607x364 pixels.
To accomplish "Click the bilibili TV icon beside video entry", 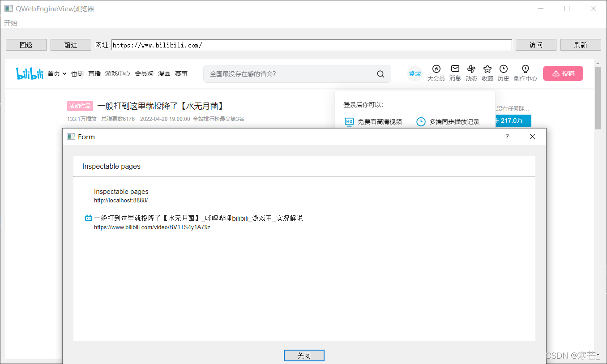I will pos(89,218).
